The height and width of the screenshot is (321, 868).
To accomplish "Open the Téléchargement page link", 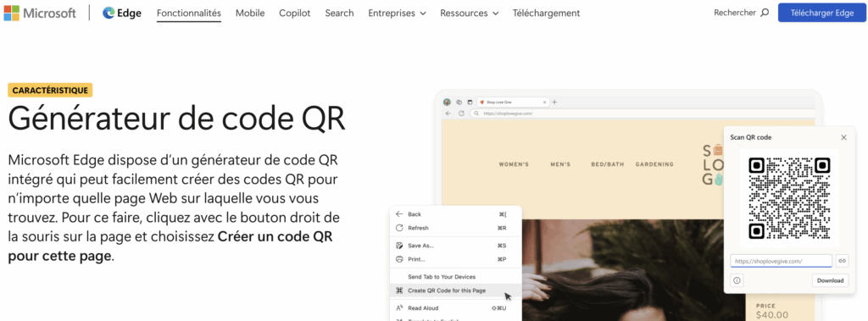I will click(x=547, y=13).
